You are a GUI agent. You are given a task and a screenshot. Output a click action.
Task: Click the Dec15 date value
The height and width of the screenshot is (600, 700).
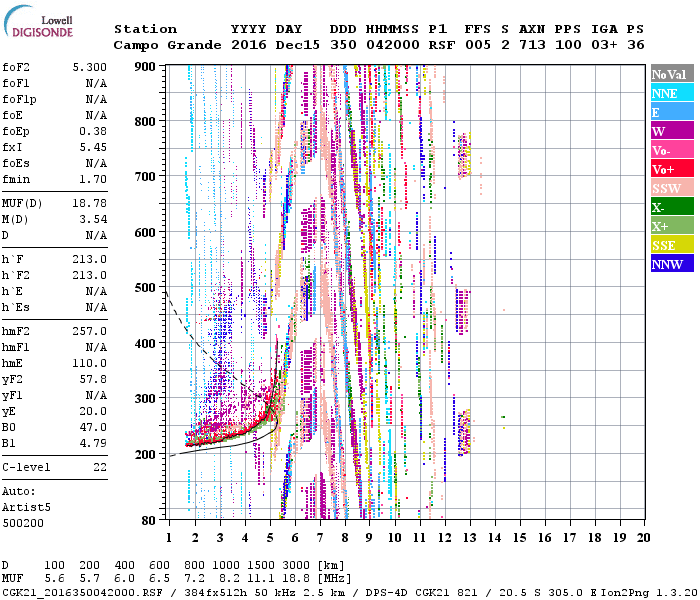pyautogui.click(x=298, y=45)
